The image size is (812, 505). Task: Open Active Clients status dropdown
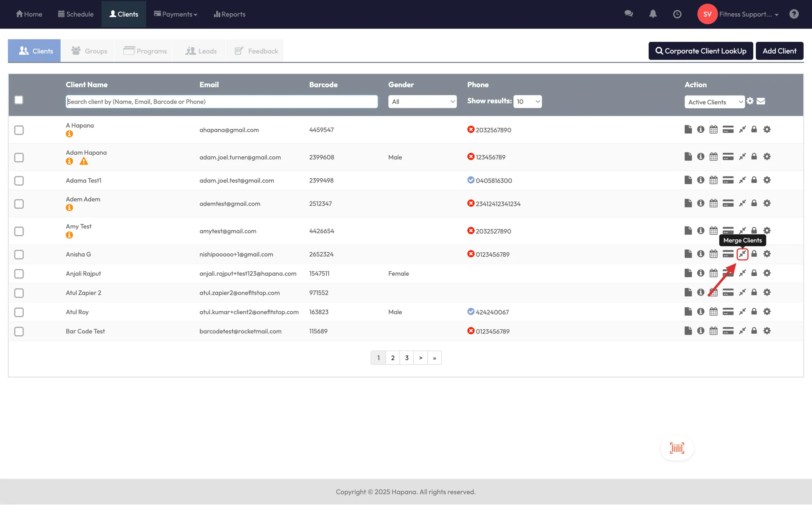tap(714, 102)
